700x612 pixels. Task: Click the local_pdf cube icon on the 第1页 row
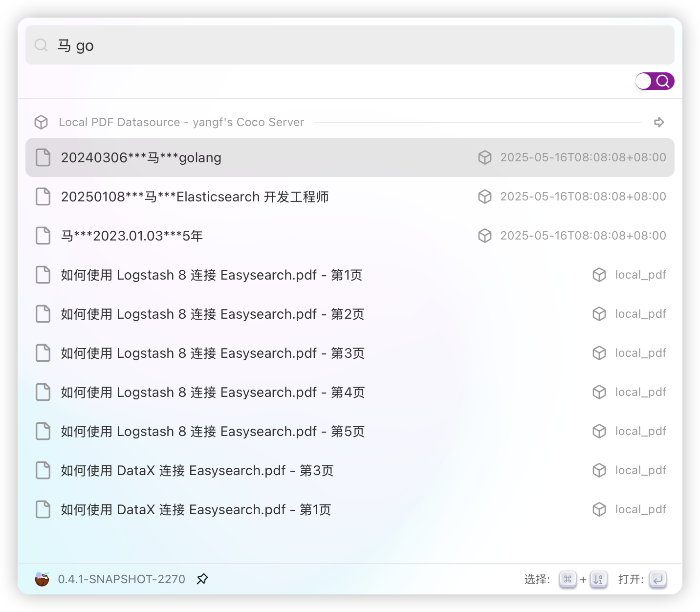pos(599,275)
